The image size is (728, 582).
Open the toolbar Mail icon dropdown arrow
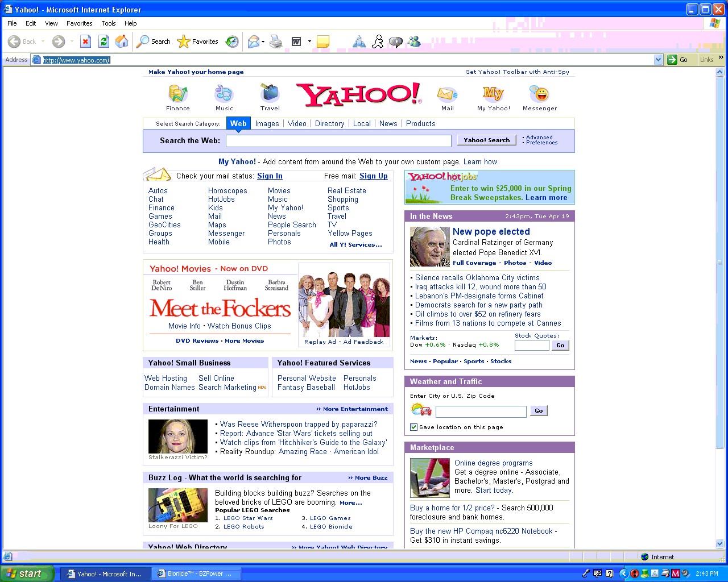[x=263, y=41]
